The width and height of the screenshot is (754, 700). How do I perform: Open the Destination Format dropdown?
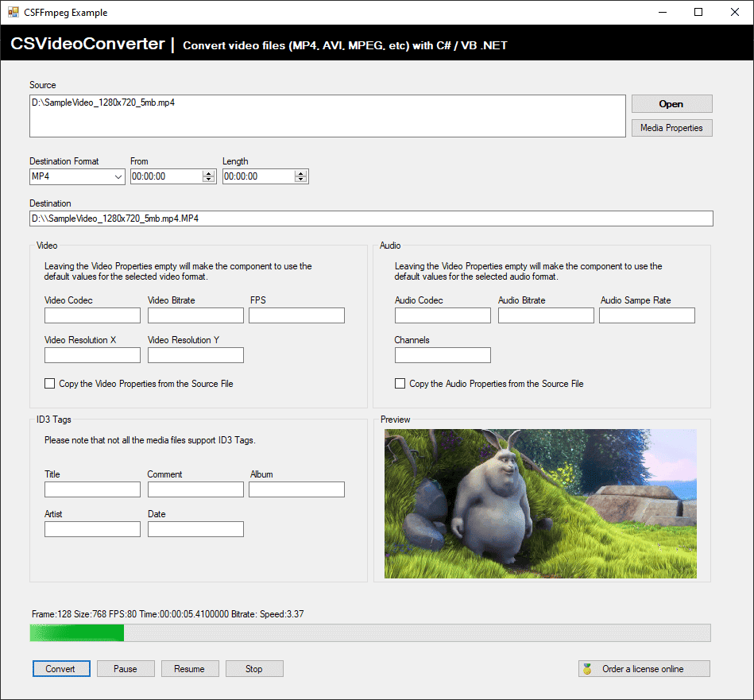click(x=117, y=176)
